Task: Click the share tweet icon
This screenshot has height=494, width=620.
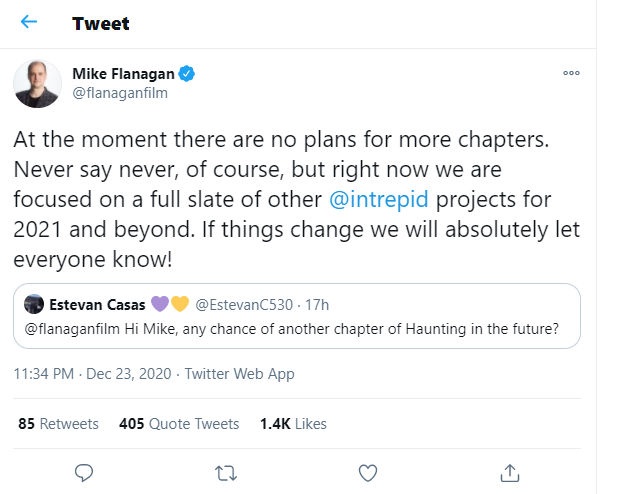Action: coord(508,472)
